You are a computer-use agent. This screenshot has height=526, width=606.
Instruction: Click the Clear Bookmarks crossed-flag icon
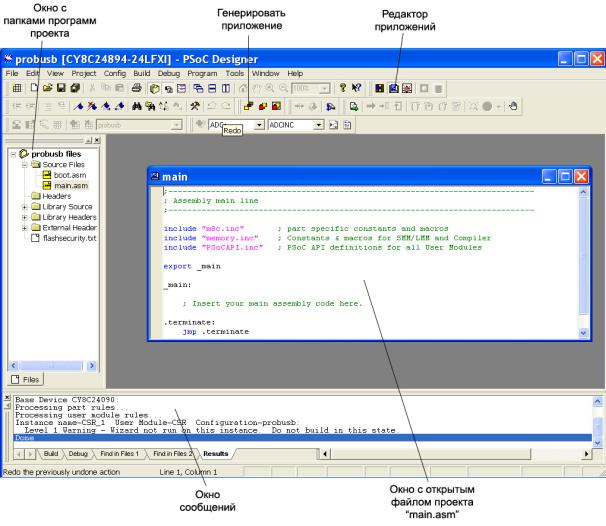coord(92,106)
